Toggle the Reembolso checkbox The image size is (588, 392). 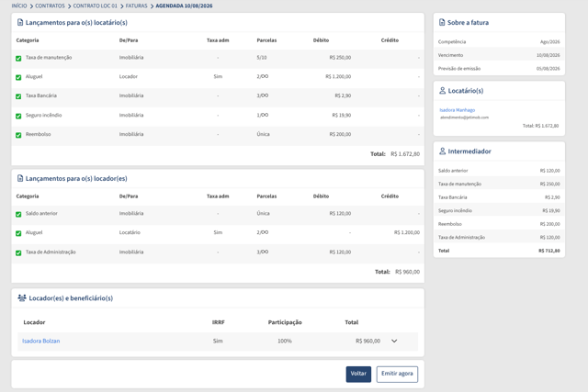tap(18, 135)
